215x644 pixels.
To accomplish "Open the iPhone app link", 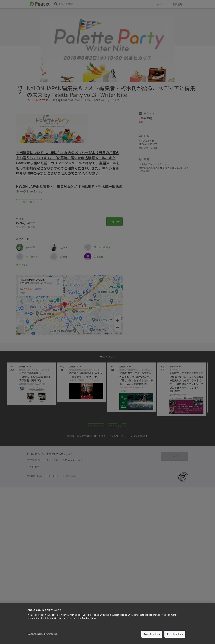I will coord(68,460).
